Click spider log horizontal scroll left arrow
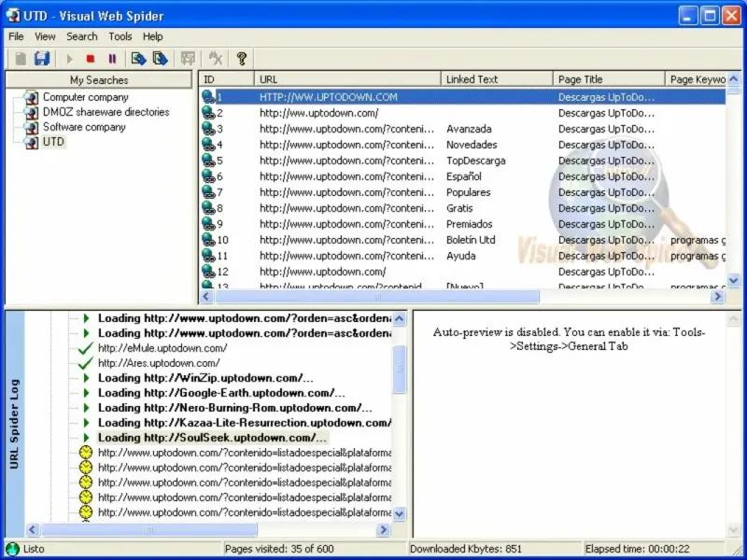The width and height of the screenshot is (747, 560). click(x=33, y=529)
